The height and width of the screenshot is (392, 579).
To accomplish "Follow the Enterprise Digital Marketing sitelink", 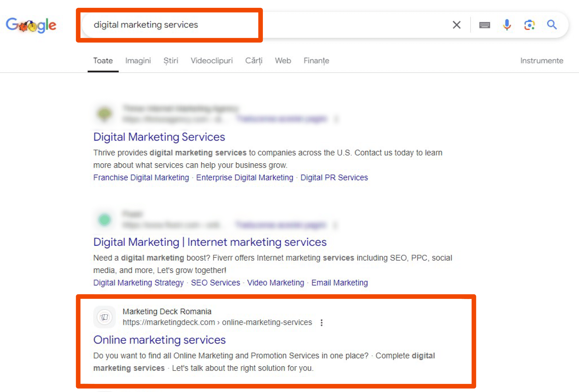I will pos(245,177).
